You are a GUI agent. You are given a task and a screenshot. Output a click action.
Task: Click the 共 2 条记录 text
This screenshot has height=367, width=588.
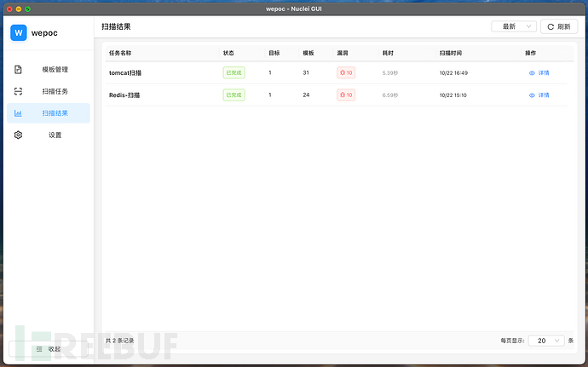coord(119,341)
